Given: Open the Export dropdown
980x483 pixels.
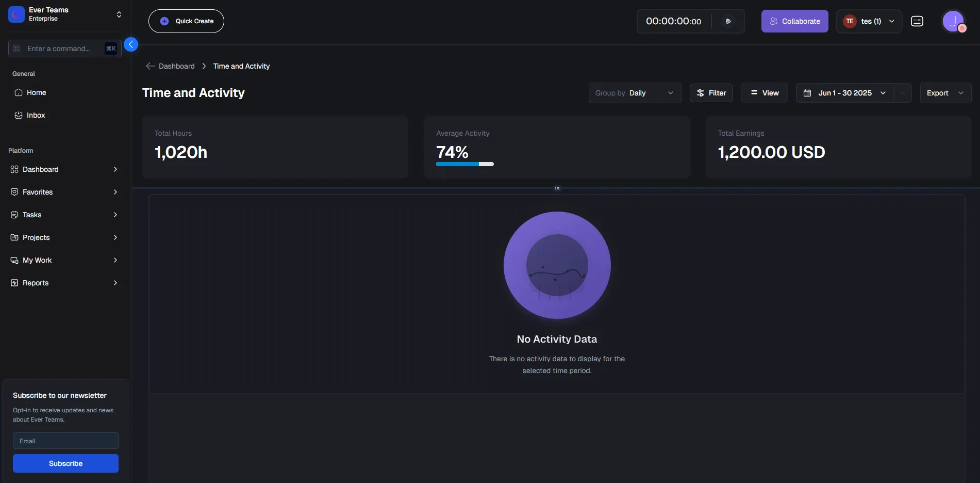Looking at the screenshot, I should pyautogui.click(x=946, y=93).
